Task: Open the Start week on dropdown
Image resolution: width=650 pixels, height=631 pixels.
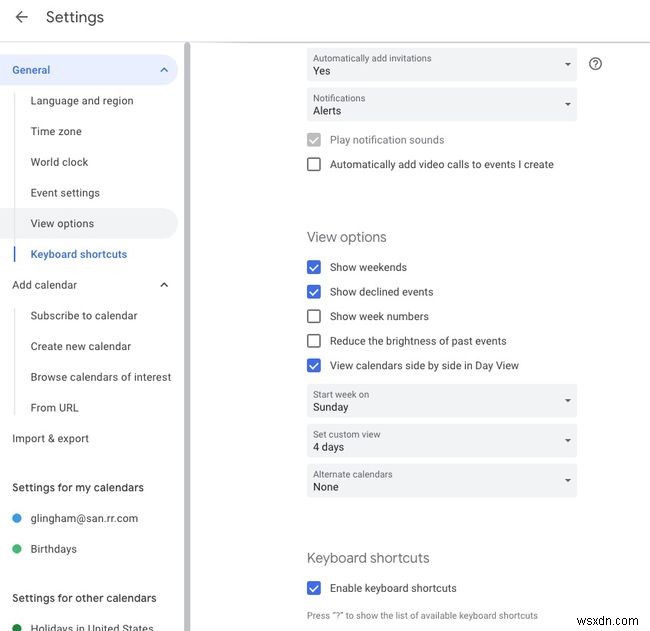Action: click(441, 400)
